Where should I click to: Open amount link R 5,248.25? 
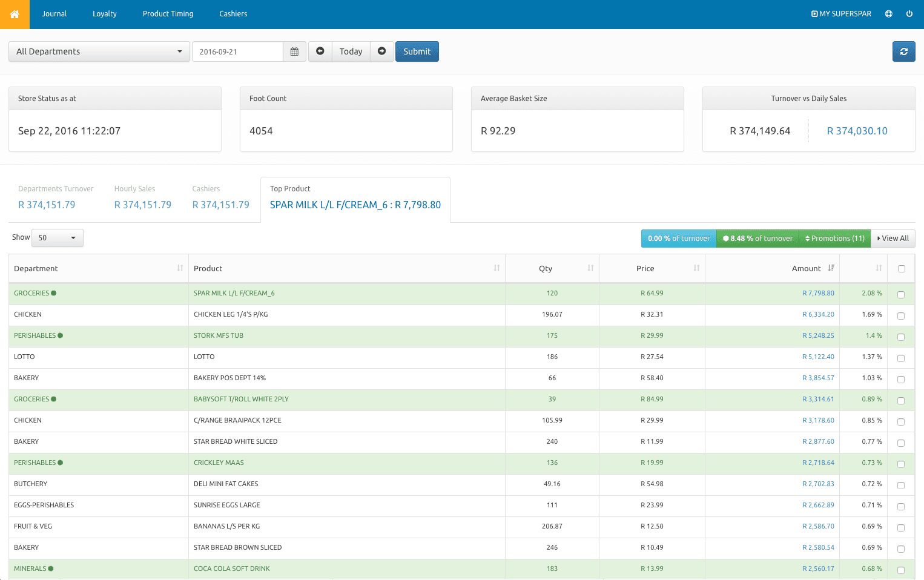[819, 335]
